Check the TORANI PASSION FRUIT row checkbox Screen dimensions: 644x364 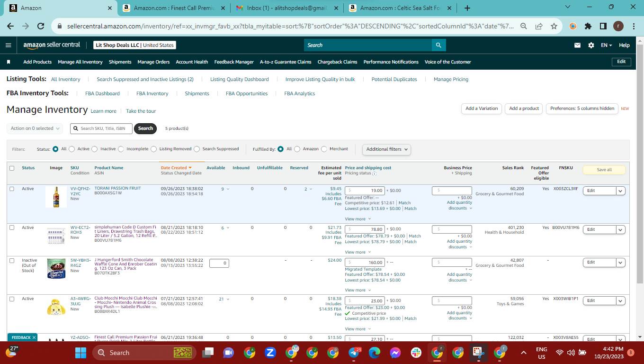tap(12, 189)
